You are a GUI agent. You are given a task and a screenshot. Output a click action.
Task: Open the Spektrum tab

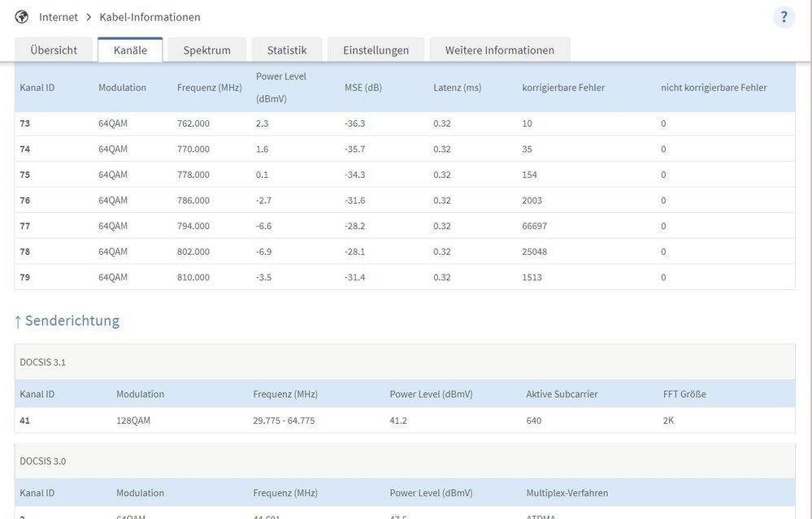tap(206, 50)
